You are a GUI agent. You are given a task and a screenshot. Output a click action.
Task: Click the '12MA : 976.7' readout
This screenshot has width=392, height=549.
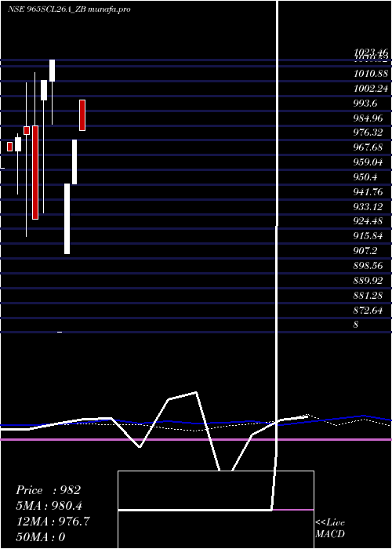tap(53, 522)
